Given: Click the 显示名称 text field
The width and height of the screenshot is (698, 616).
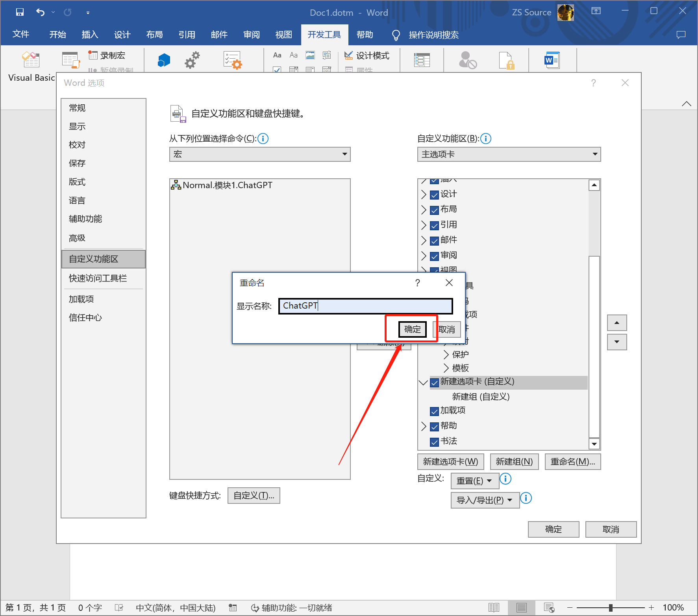Looking at the screenshot, I should click(365, 306).
